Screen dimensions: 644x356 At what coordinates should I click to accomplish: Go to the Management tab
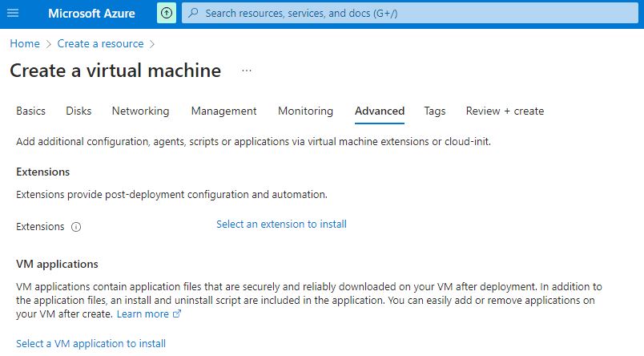tap(223, 111)
